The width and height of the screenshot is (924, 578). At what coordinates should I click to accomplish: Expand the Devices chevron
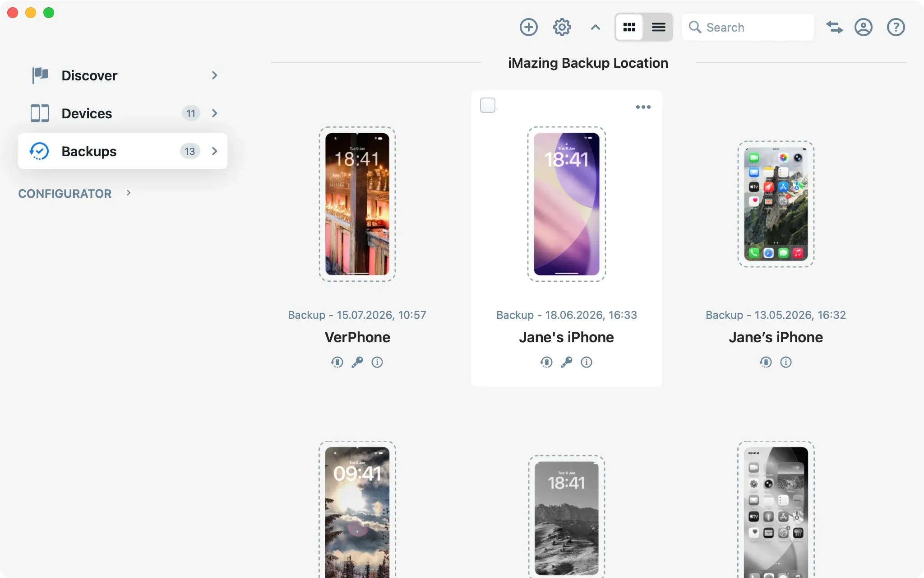click(215, 113)
